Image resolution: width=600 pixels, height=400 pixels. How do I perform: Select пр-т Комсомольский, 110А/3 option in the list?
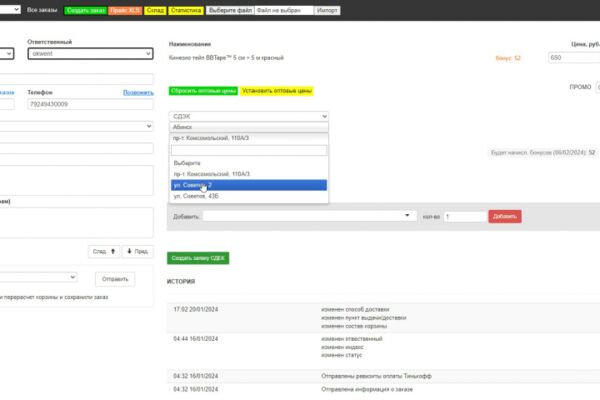249,174
